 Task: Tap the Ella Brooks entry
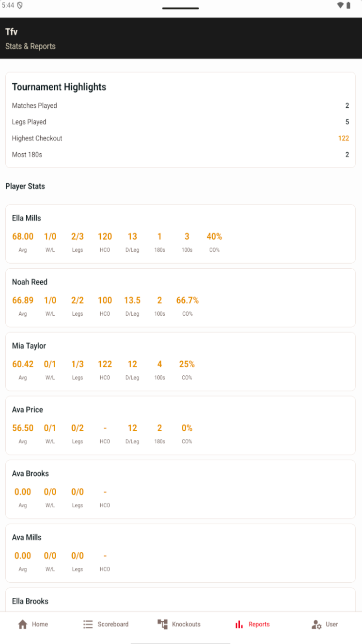pos(30,601)
